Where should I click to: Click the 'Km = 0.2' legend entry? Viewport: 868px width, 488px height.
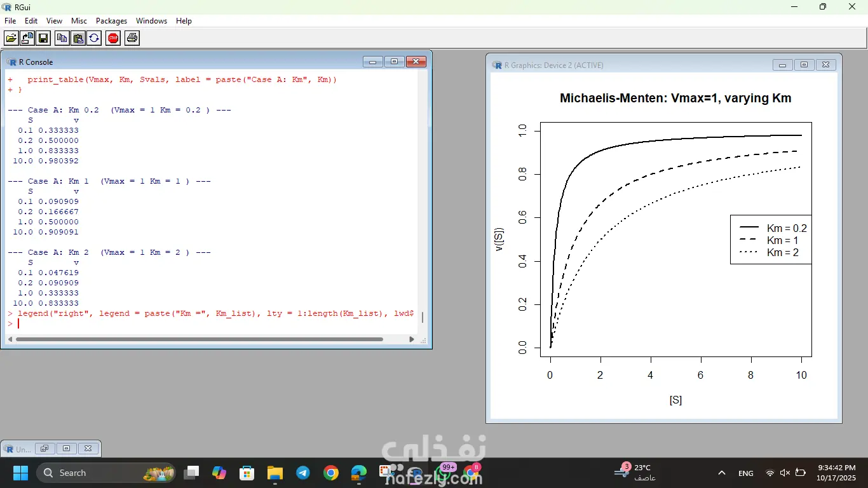pyautogui.click(x=787, y=228)
